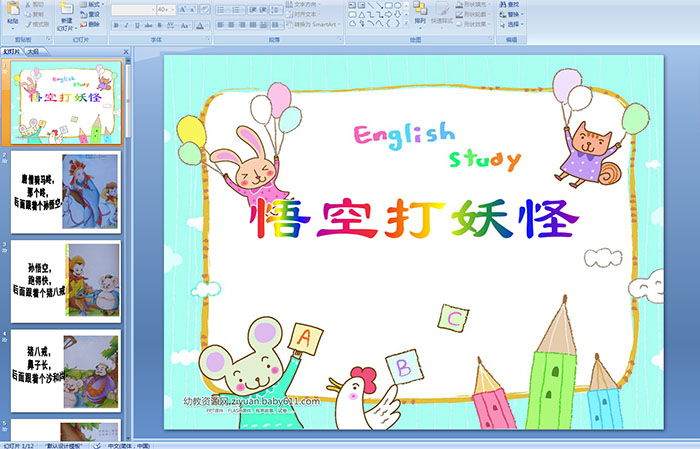The width and height of the screenshot is (700, 449).
Task: Toggle Underline formatting
Action: pos(137,25)
